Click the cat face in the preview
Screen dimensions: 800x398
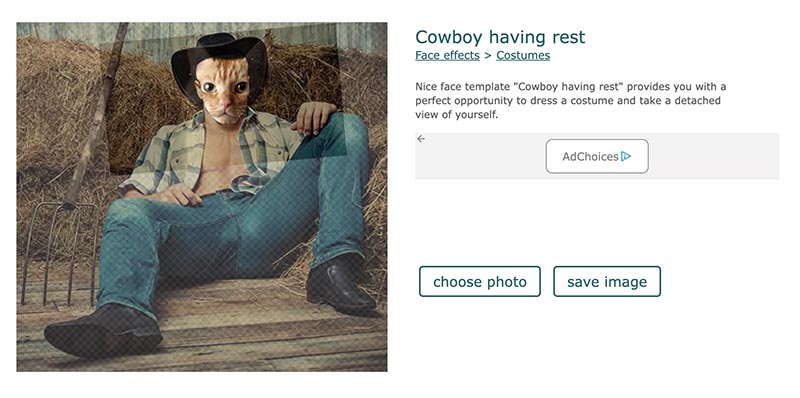[x=225, y=91]
